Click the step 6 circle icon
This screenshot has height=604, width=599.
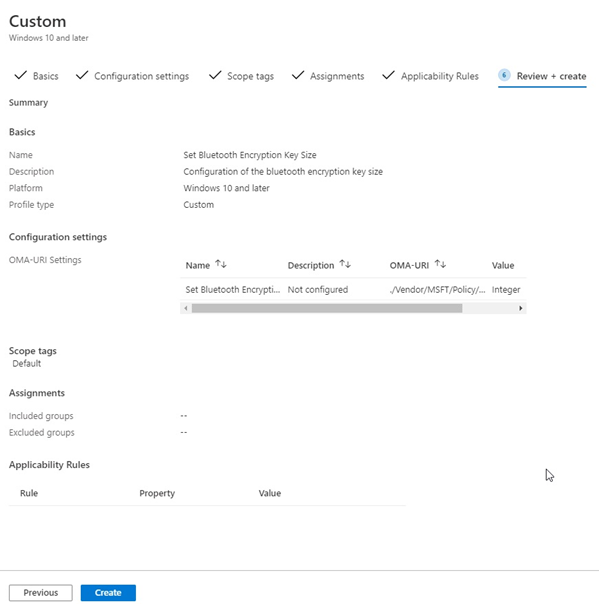504,75
